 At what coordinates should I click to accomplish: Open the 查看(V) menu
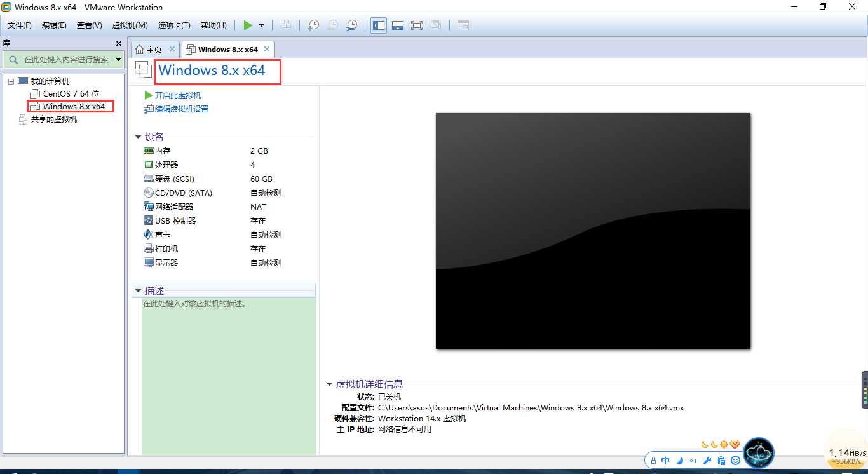point(89,25)
